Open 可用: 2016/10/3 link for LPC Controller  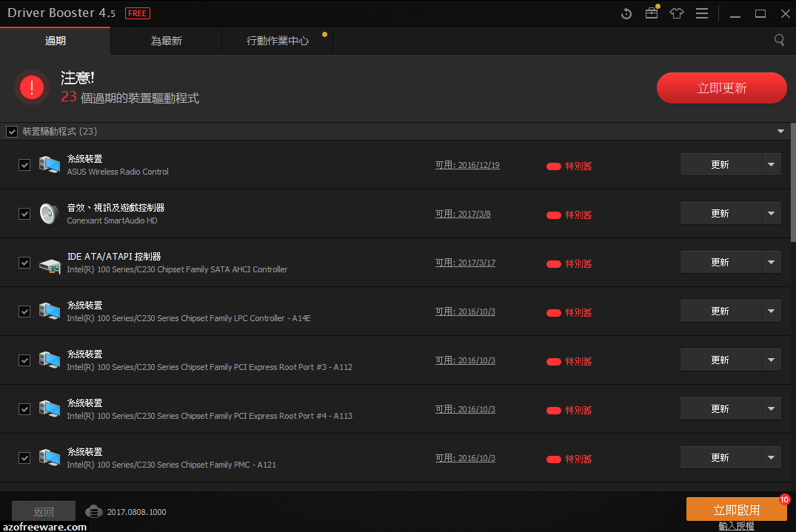465,312
